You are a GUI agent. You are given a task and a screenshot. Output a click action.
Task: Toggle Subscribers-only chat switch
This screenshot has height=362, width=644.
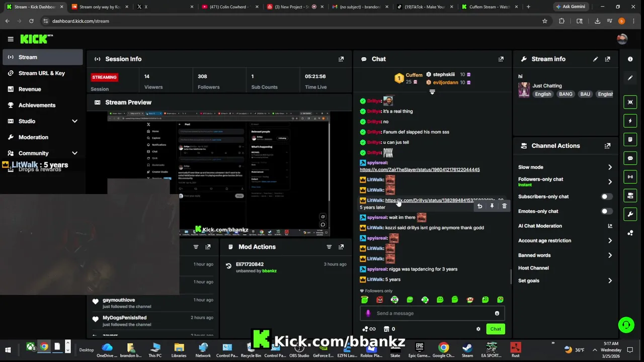click(x=607, y=197)
